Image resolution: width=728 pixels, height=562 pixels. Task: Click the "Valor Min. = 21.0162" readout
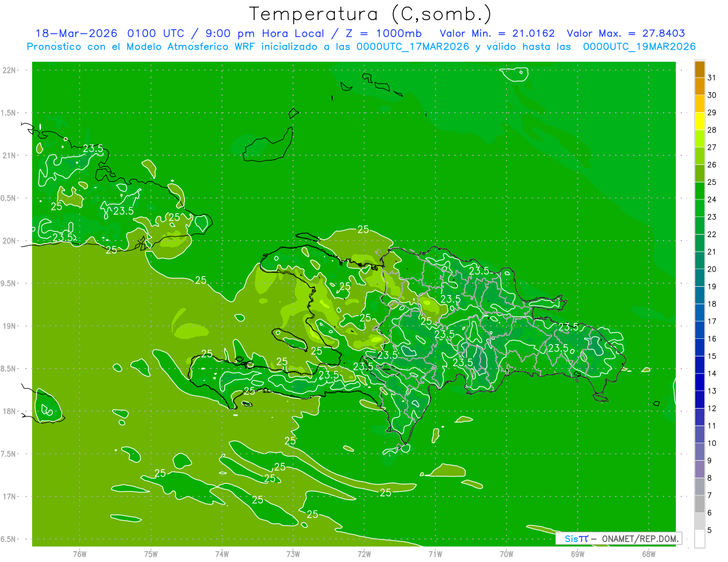[497, 33]
